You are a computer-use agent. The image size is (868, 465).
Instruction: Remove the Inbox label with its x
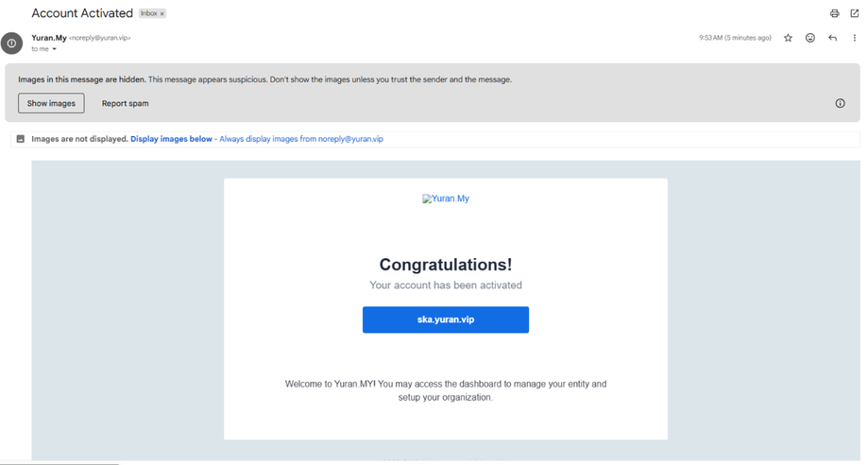pyautogui.click(x=162, y=14)
